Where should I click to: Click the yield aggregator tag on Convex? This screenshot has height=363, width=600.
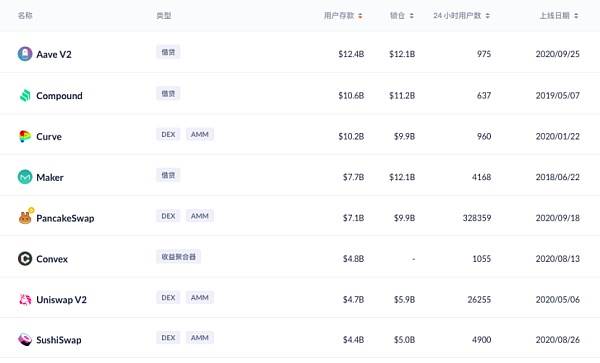tap(178, 257)
